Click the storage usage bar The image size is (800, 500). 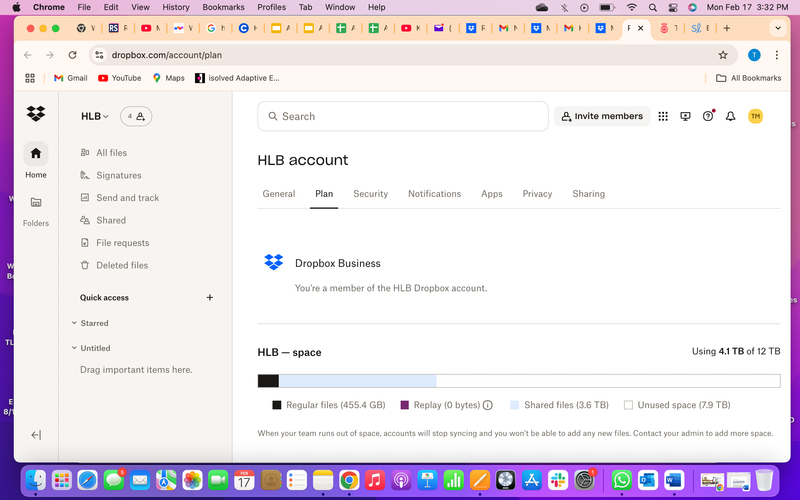click(518, 381)
